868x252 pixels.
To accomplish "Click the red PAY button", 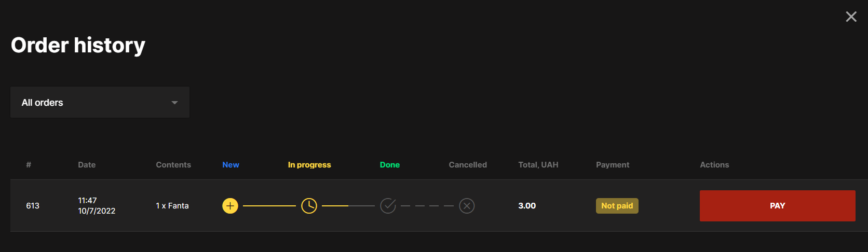I will click(777, 206).
